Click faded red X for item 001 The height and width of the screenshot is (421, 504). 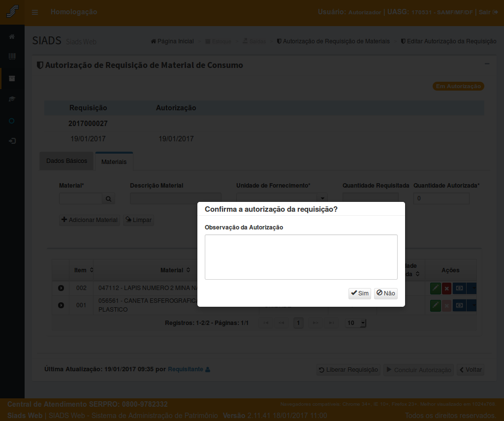[x=446, y=305]
